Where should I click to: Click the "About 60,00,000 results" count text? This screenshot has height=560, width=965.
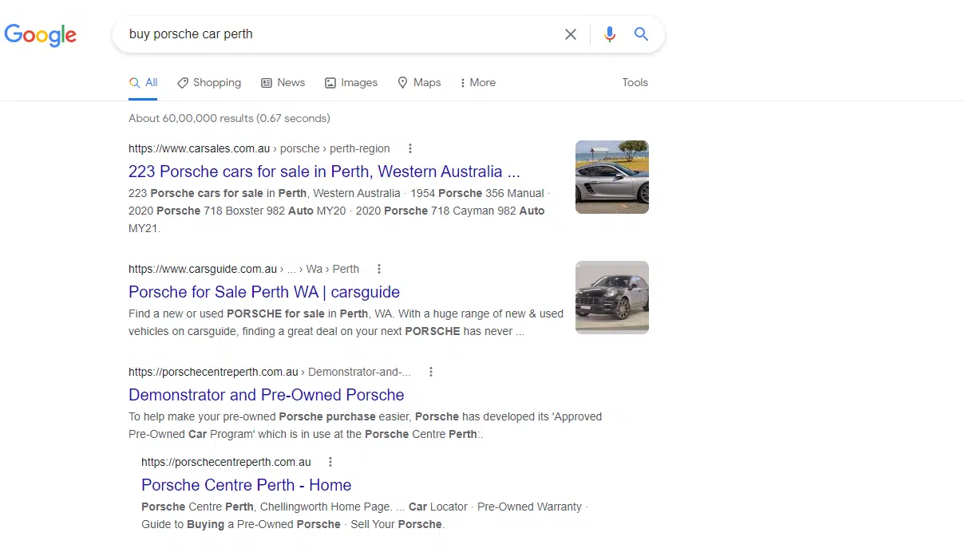229,118
